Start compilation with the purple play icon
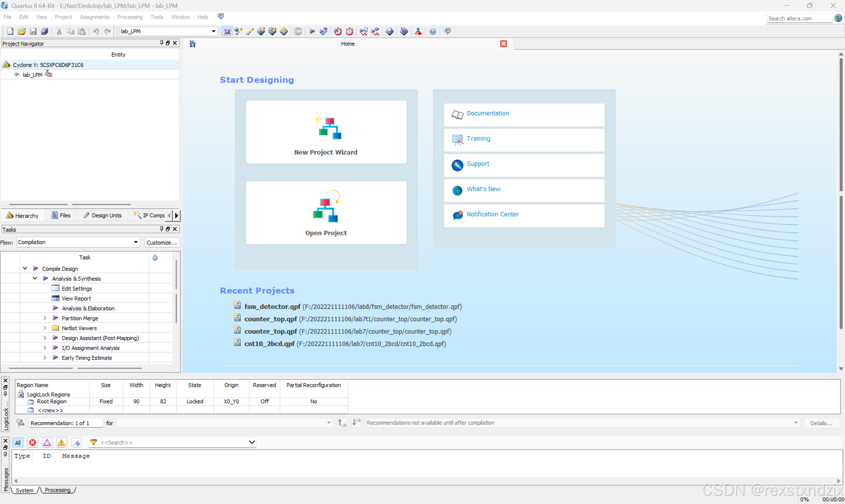845x504 pixels. pyautogui.click(x=312, y=31)
